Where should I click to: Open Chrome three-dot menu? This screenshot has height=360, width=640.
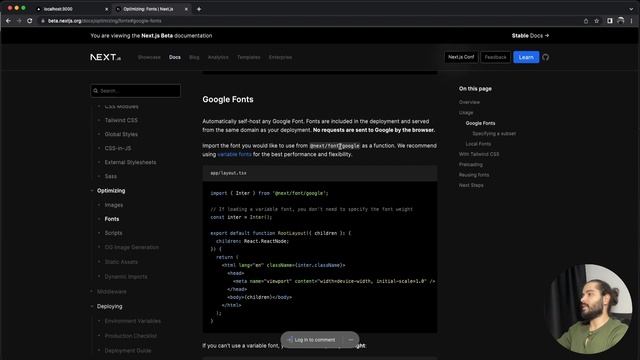(x=631, y=21)
